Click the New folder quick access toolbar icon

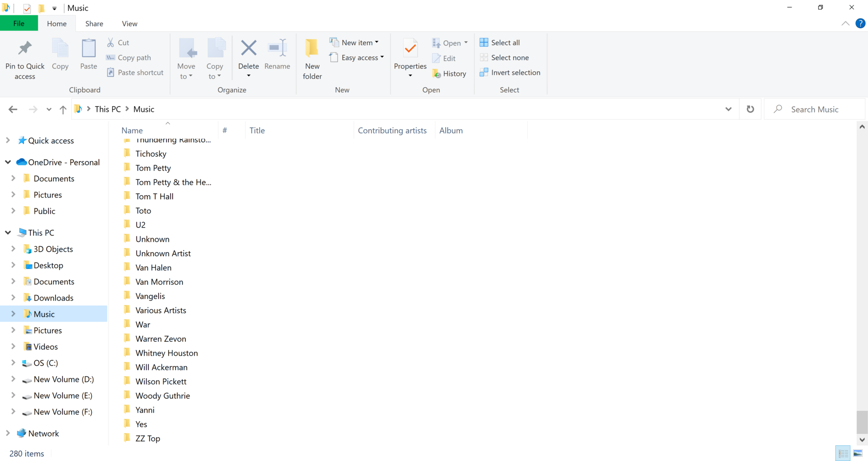(x=41, y=8)
